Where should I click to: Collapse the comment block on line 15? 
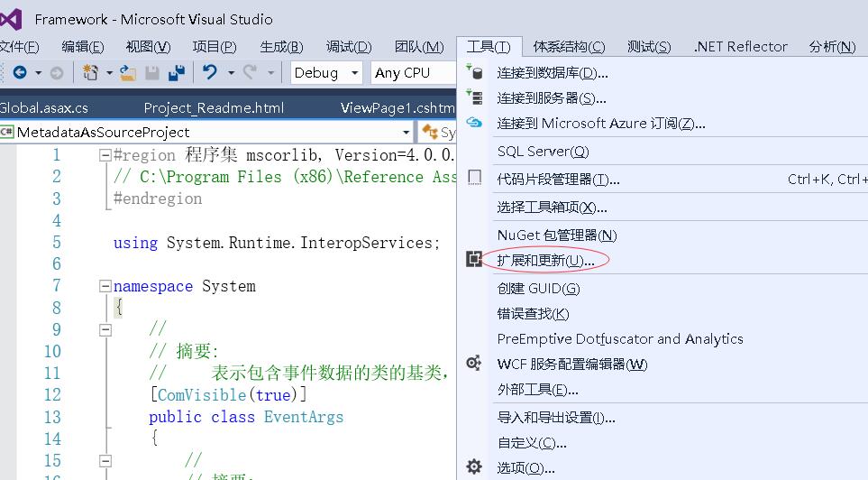click(105, 460)
